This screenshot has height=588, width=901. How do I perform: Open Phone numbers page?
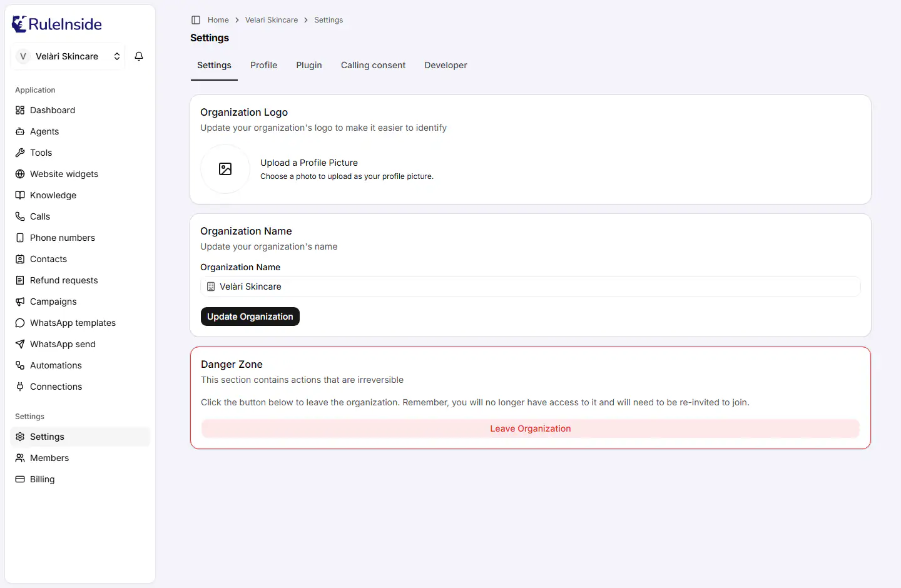80,238
